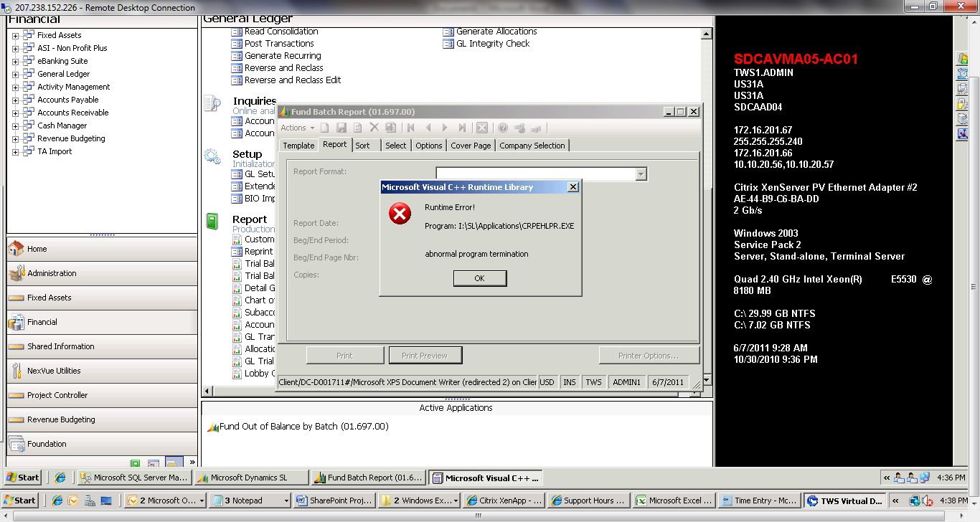
Task: Click the Printer Options button
Action: (x=649, y=356)
